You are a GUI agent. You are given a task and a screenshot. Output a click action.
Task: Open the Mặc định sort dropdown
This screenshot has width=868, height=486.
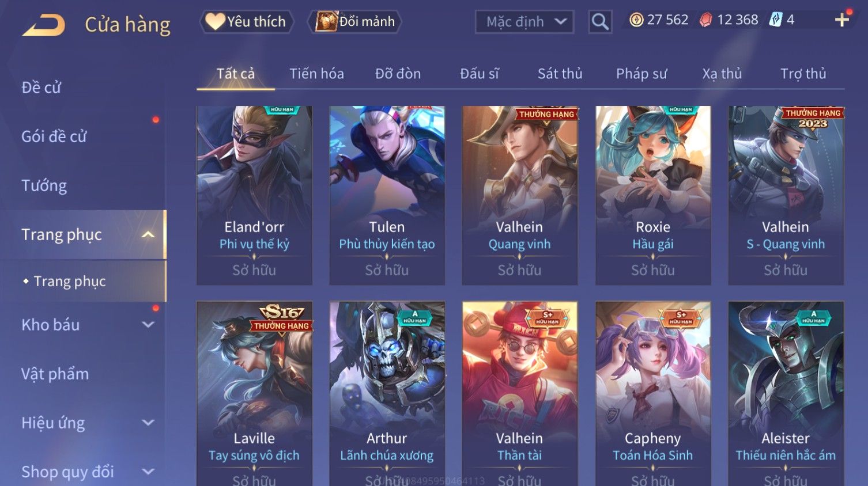pyautogui.click(x=524, y=22)
